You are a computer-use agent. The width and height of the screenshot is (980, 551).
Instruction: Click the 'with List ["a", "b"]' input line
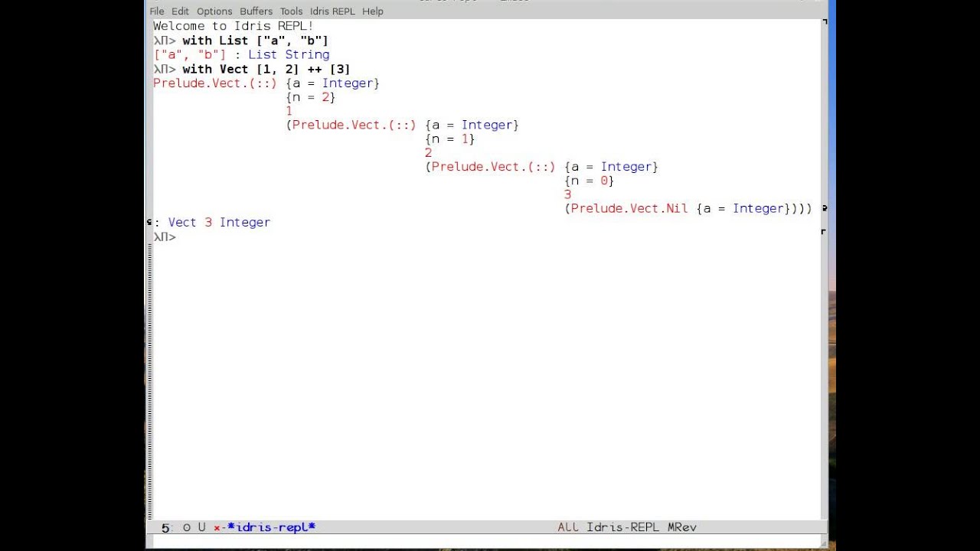click(255, 41)
